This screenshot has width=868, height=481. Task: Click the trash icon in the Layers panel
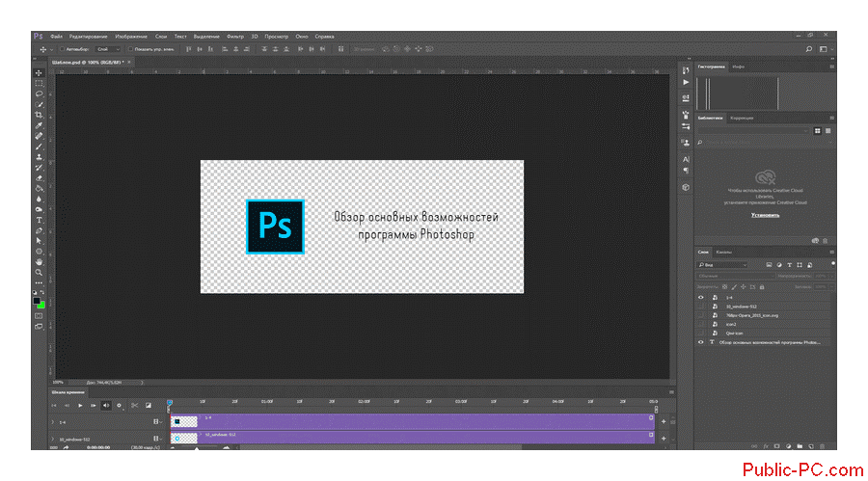(x=823, y=446)
